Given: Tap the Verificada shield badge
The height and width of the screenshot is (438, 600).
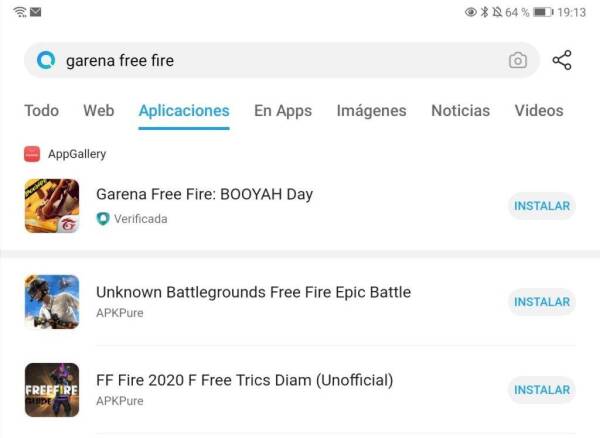Looking at the screenshot, I should click(103, 218).
